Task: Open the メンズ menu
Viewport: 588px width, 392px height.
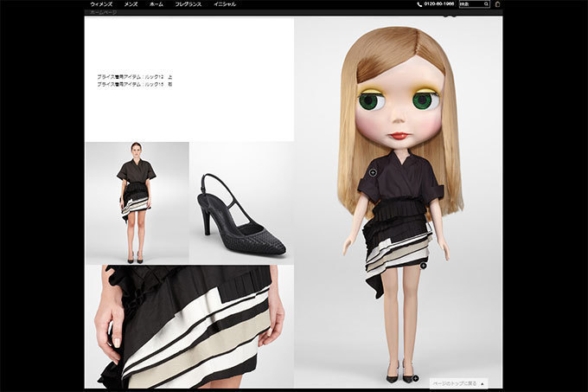Action: click(x=131, y=4)
